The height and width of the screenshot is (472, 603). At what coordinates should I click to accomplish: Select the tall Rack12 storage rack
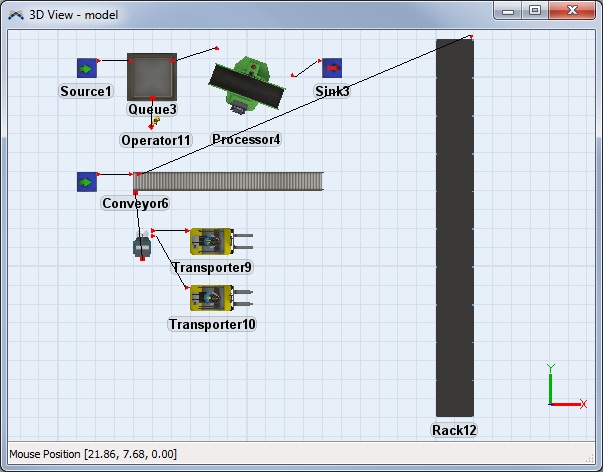[x=454, y=228]
